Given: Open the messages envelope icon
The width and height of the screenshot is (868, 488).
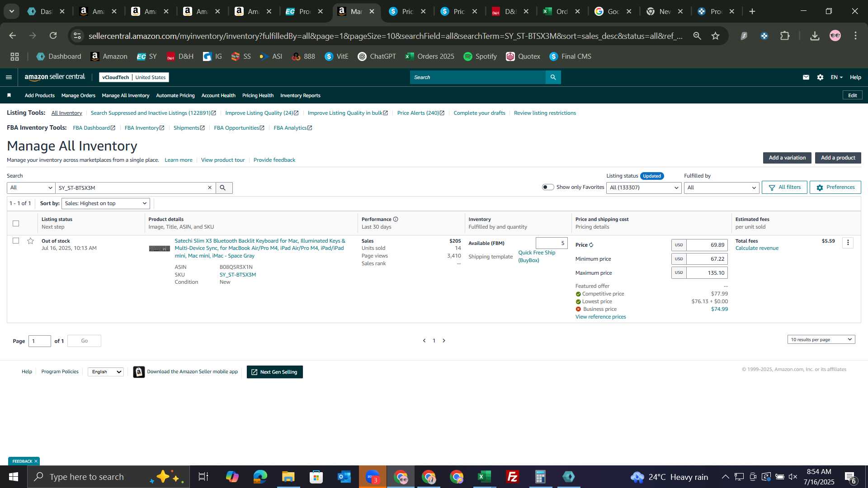Looking at the screenshot, I should (x=806, y=77).
